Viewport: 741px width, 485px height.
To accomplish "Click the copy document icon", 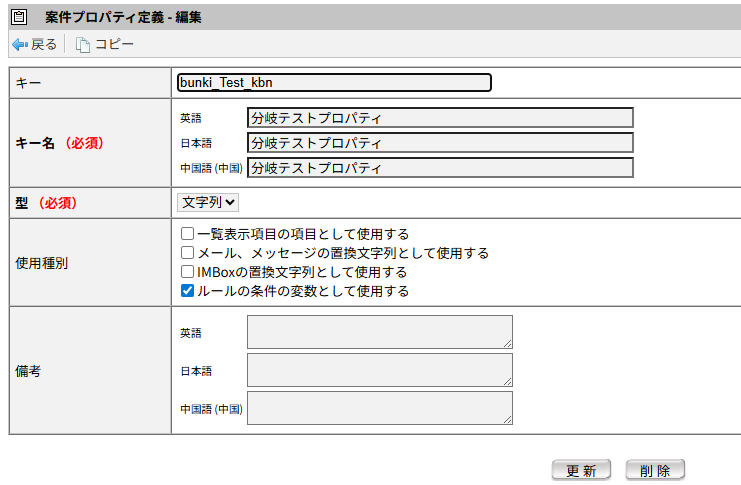I will coord(83,45).
